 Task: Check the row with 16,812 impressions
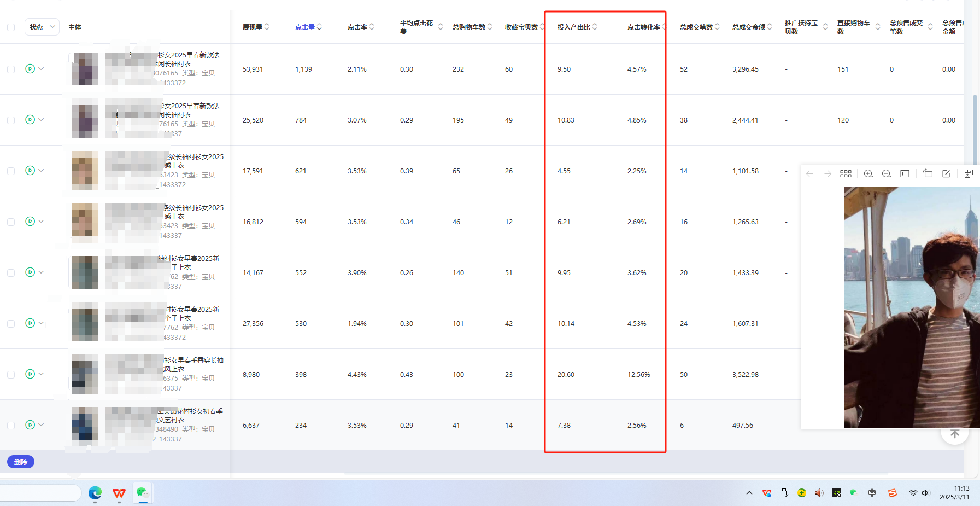click(11, 222)
